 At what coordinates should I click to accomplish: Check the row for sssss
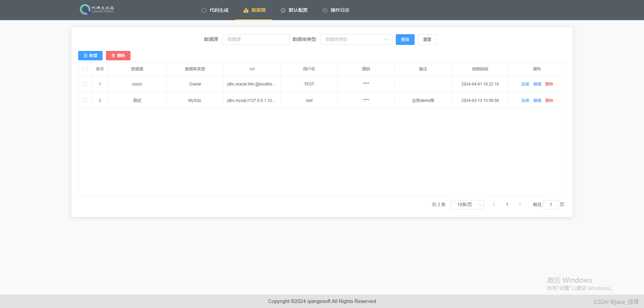point(85,84)
